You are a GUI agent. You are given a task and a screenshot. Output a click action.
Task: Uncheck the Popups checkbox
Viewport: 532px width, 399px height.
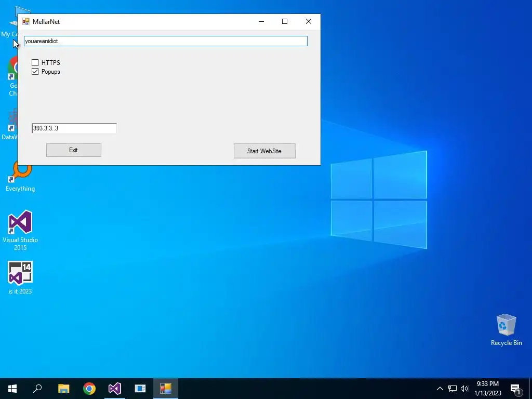pyautogui.click(x=35, y=72)
